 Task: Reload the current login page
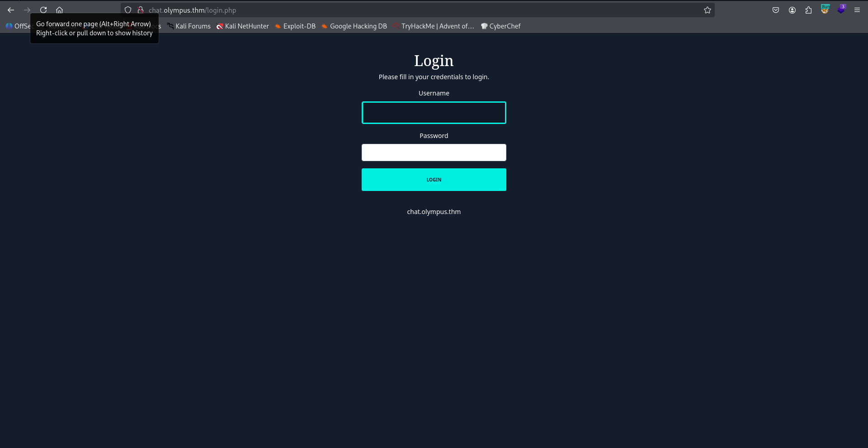pyautogui.click(x=43, y=10)
